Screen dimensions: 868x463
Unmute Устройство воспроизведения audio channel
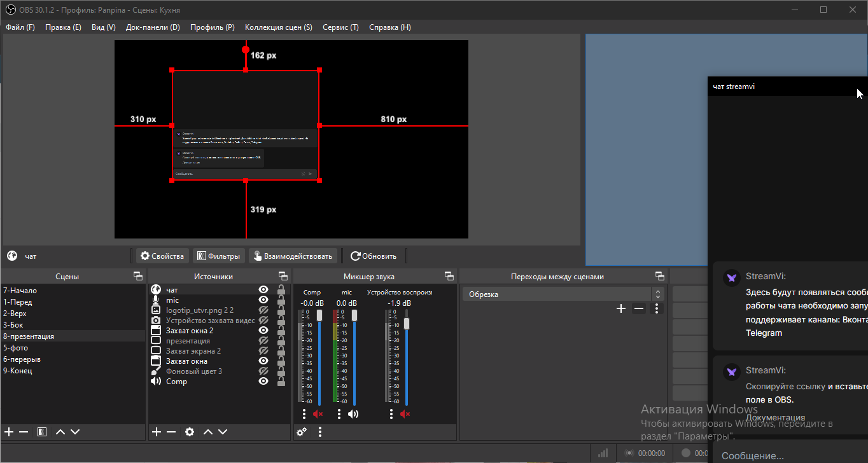coord(405,414)
